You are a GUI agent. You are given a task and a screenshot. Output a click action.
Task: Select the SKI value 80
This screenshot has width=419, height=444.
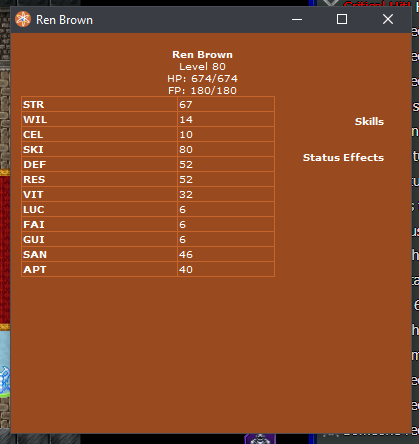(186, 150)
